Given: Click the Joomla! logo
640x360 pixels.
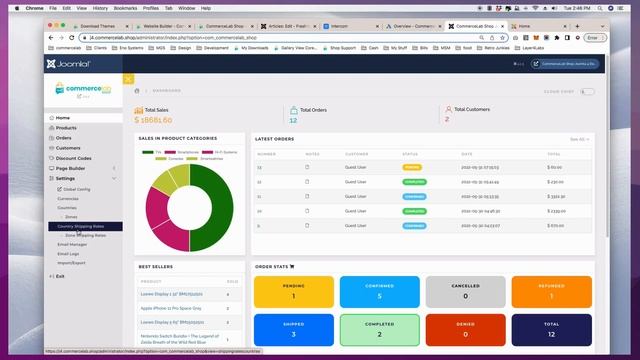Looking at the screenshot, I should 68,64.
